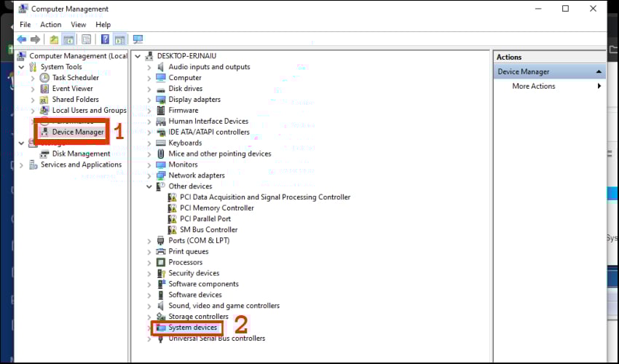Image resolution: width=619 pixels, height=364 pixels.
Task: Select the Computer Management (Local) root node
Action: point(78,56)
